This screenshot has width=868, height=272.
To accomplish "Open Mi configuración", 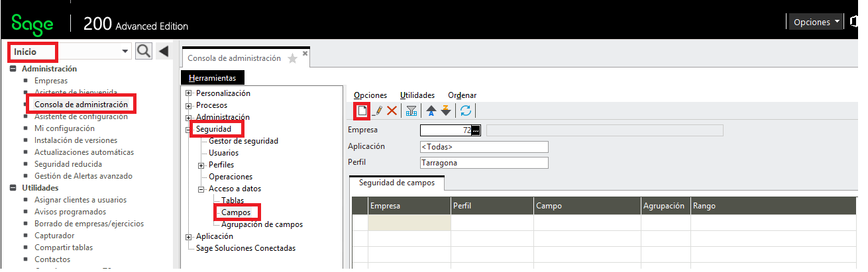I will point(64,128).
